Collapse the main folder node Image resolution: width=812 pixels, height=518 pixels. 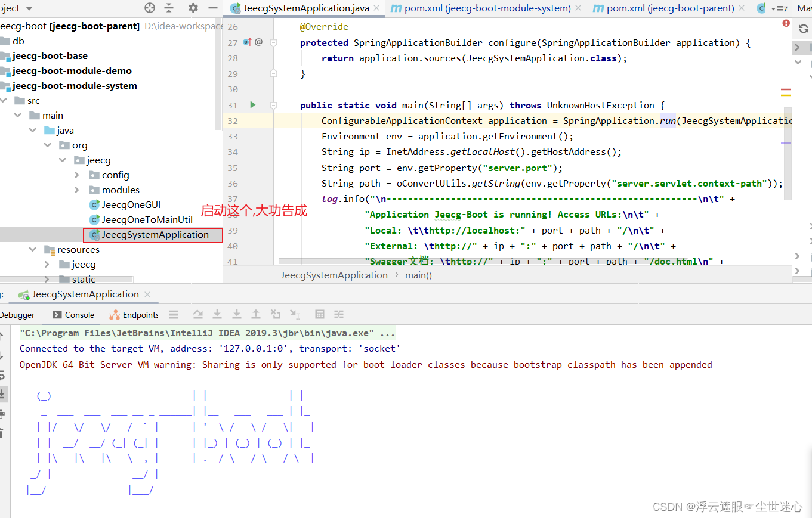click(x=18, y=116)
